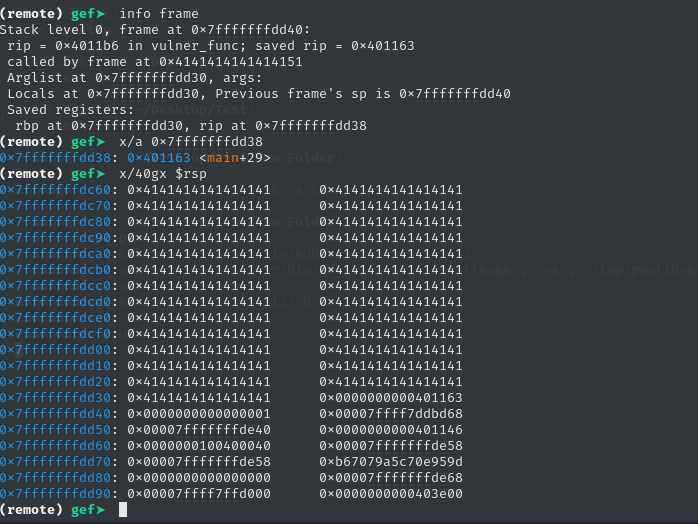Click the value 0x00007ffff7ddbd68
This screenshot has height=524, width=698.
[391, 414]
